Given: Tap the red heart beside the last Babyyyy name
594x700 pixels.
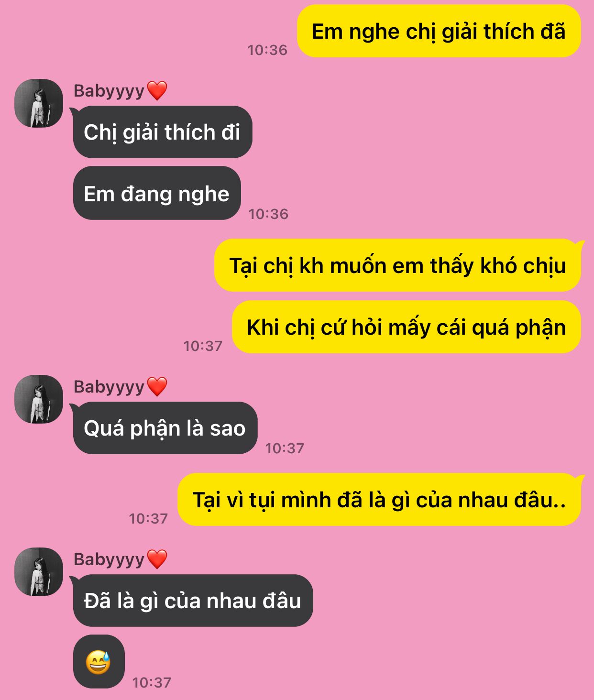Looking at the screenshot, I should point(157,559).
